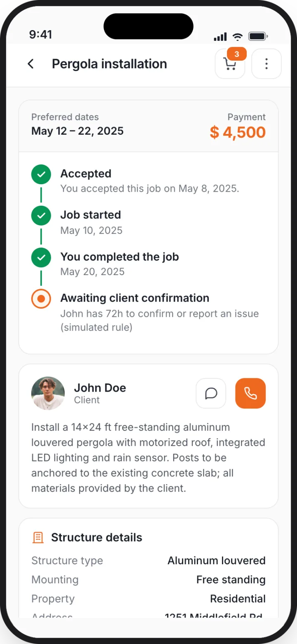Tap the $ 4,500 payment amount
This screenshot has width=297, height=644.
click(238, 132)
